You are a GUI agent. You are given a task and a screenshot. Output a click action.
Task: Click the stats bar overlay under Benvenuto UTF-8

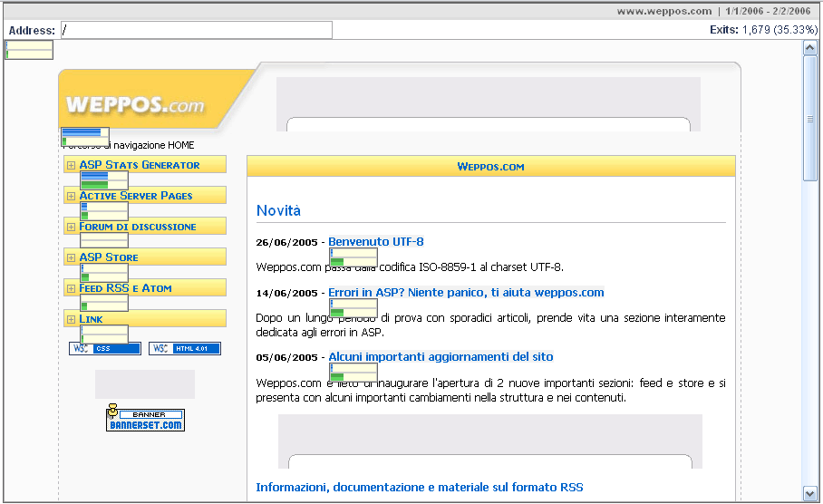[353, 257]
